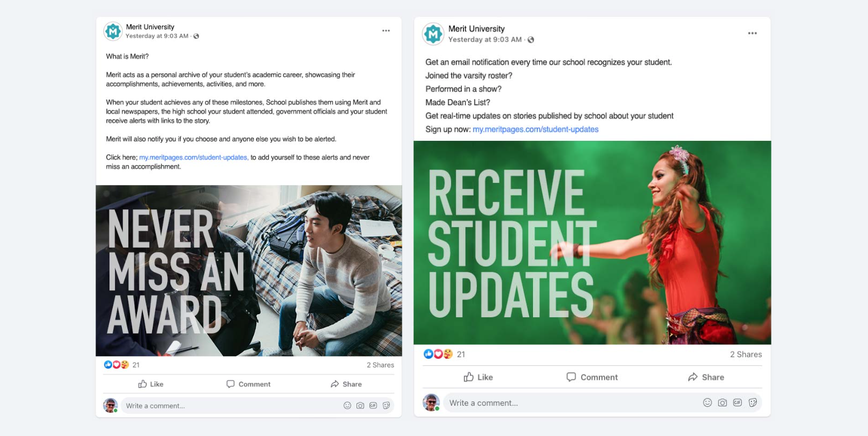Image resolution: width=868 pixels, height=436 pixels.
Task: Add a sticker to the left post comment
Action: tap(386, 406)
